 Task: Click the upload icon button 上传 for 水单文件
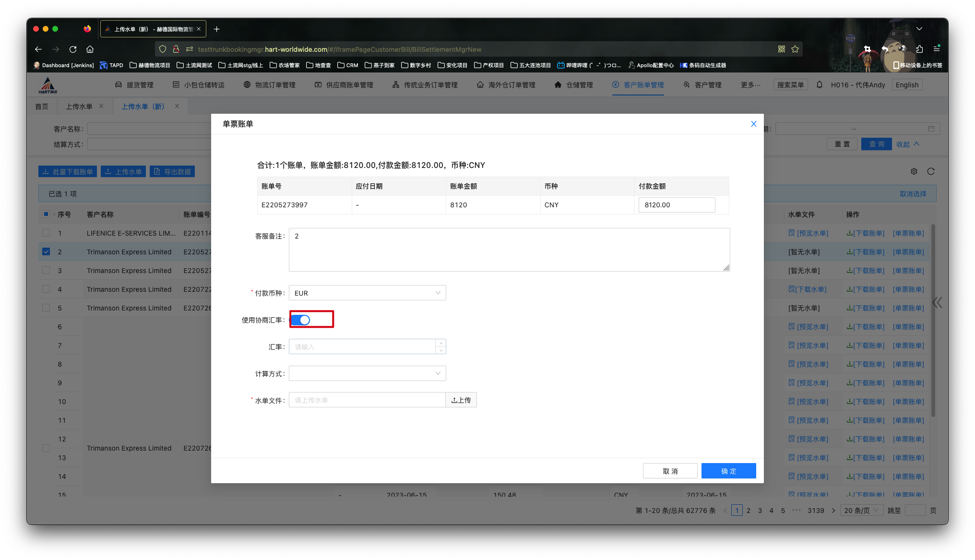[x=461, y=400]
